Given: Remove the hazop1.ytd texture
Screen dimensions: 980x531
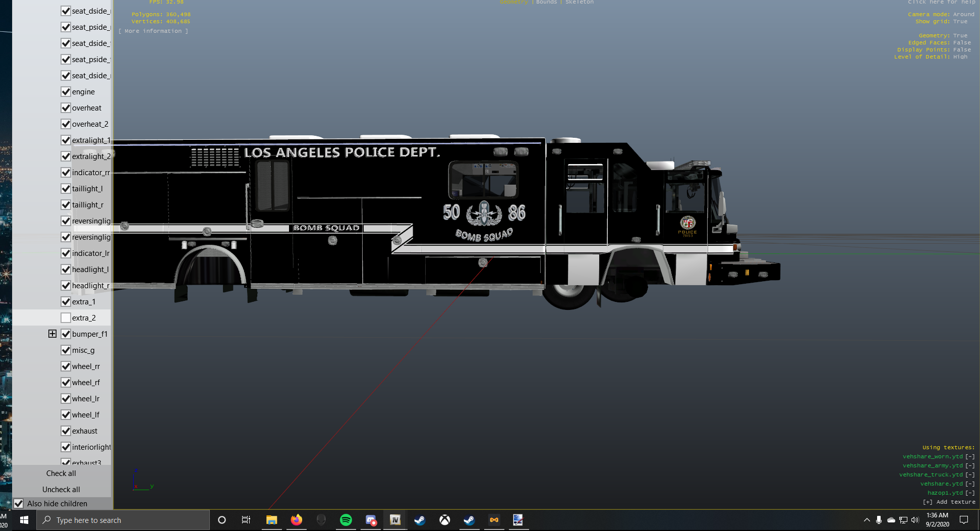Looking at the screenshot, I should pos(969,493).
